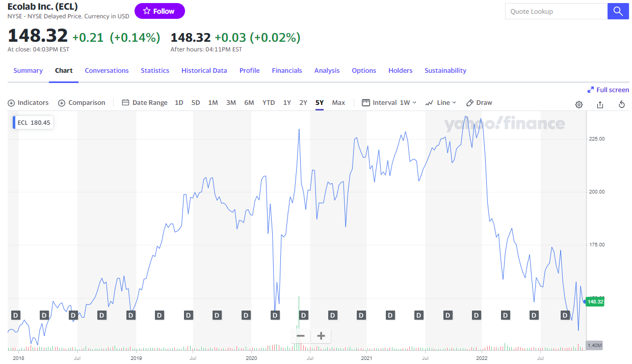Viewport: 632px width, 364px height.
Task: Zoom in with the plus button
Action: 321,335
